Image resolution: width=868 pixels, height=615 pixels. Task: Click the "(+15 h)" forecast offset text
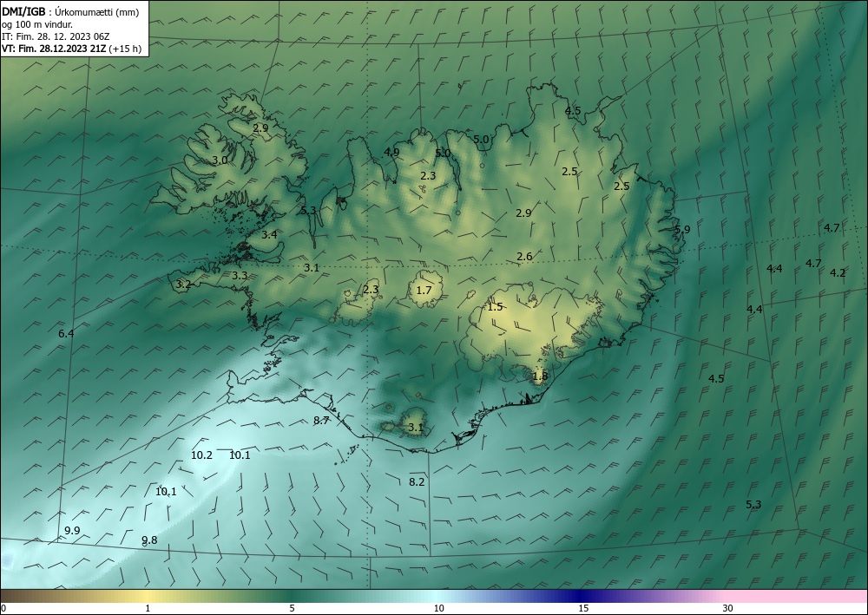pos(125,49)
